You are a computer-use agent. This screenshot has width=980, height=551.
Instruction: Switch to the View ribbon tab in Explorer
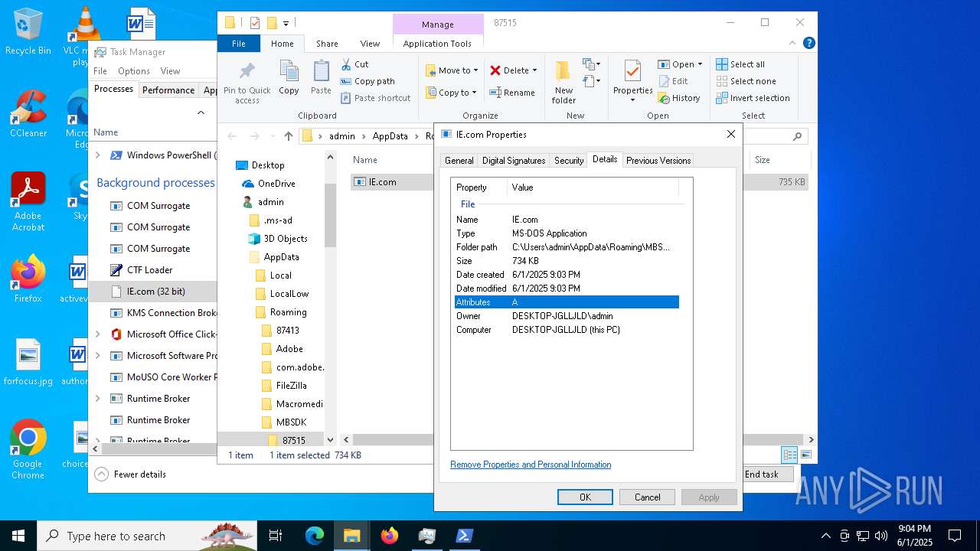point(370,44)
